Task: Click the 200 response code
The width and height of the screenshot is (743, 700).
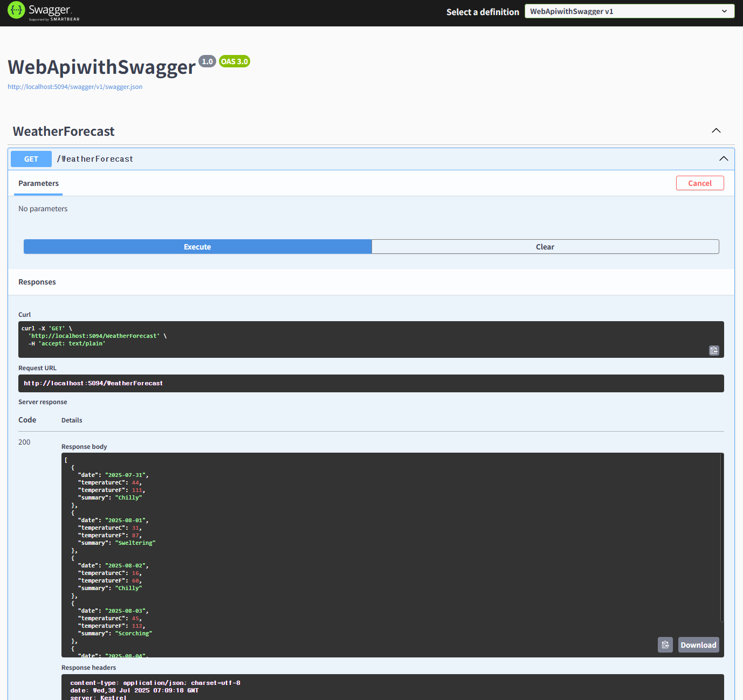Action: coord(24,442)
